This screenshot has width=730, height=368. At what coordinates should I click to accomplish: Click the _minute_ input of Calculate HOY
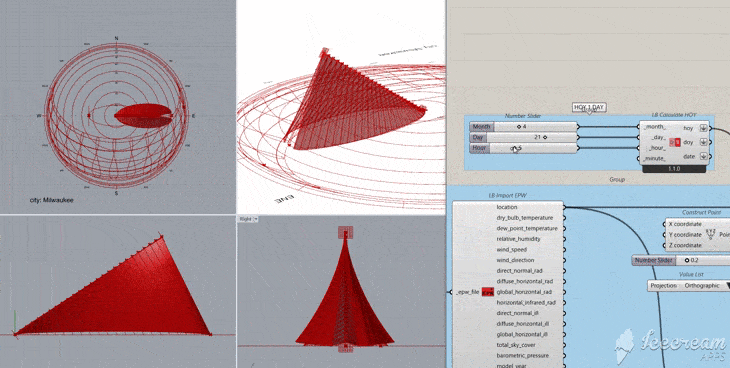pyautogui.click(x=656, y=159)
